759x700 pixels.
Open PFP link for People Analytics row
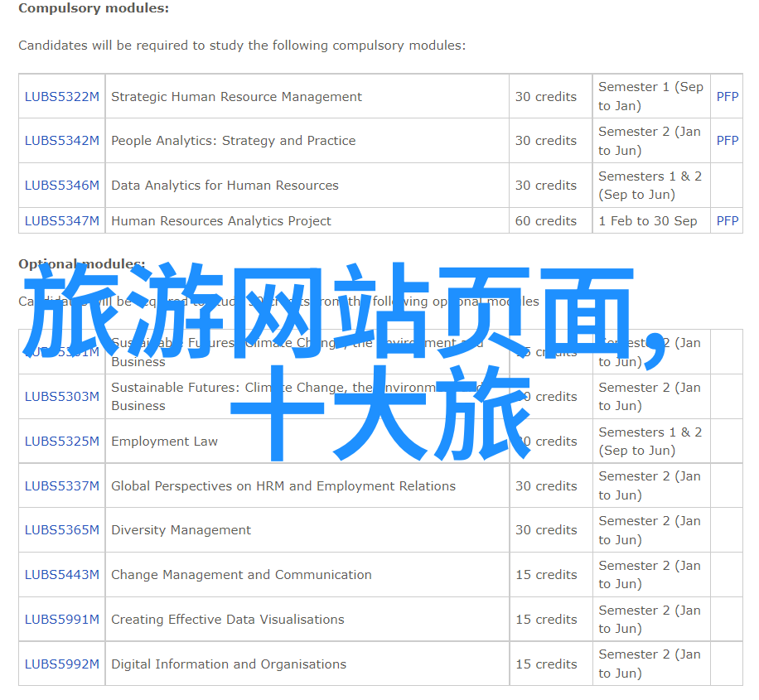[727, 141]
